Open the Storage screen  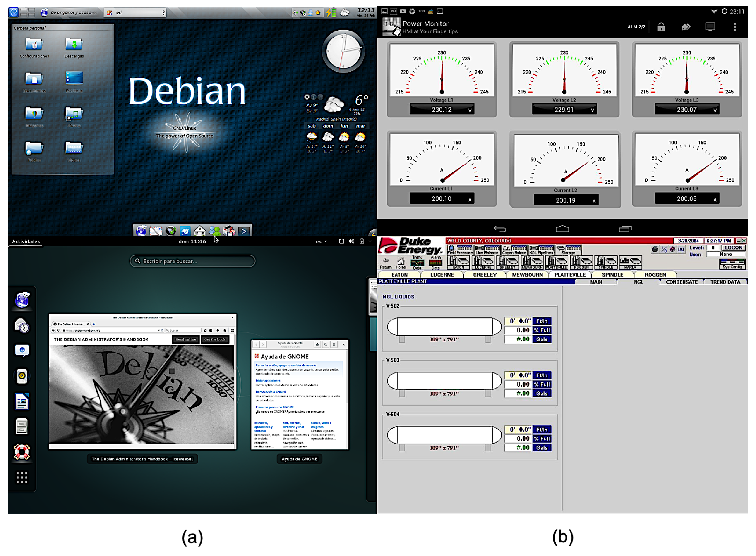pos(569,250)
